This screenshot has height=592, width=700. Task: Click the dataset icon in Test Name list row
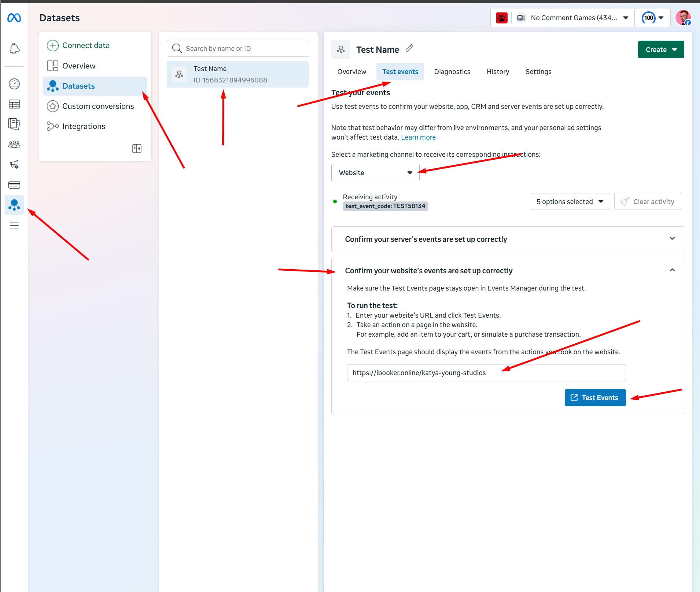[179, 74]
